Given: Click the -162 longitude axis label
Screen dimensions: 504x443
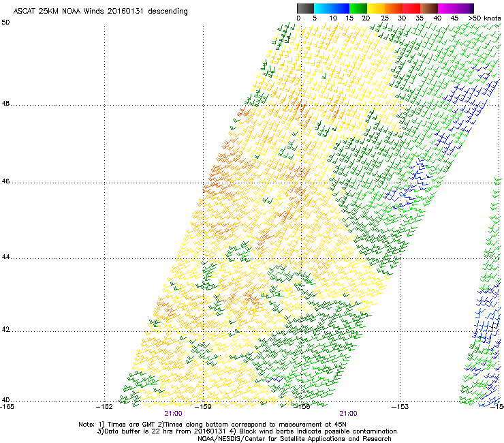Looking at the screenshot, I should 104,406.
